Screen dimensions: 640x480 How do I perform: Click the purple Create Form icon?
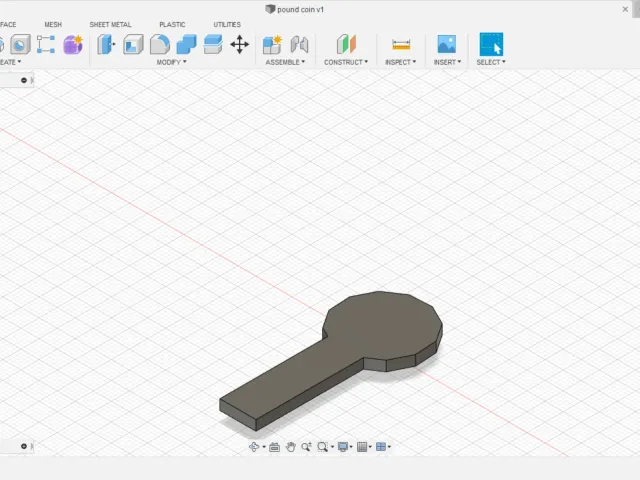[x=73, y=44]
